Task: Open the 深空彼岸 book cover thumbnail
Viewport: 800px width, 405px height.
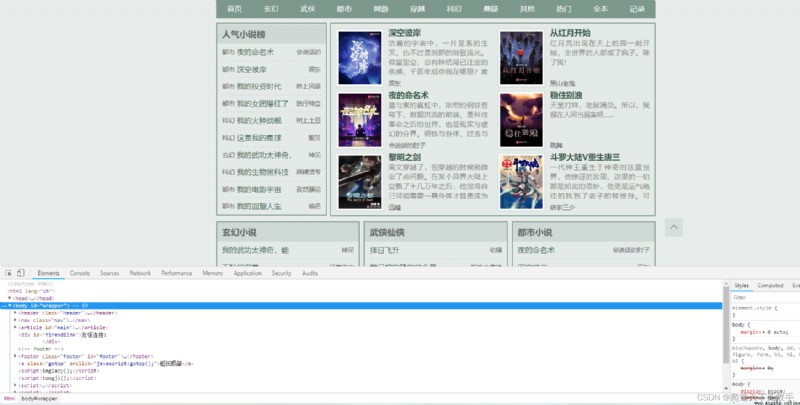Action: coord(360,57)
